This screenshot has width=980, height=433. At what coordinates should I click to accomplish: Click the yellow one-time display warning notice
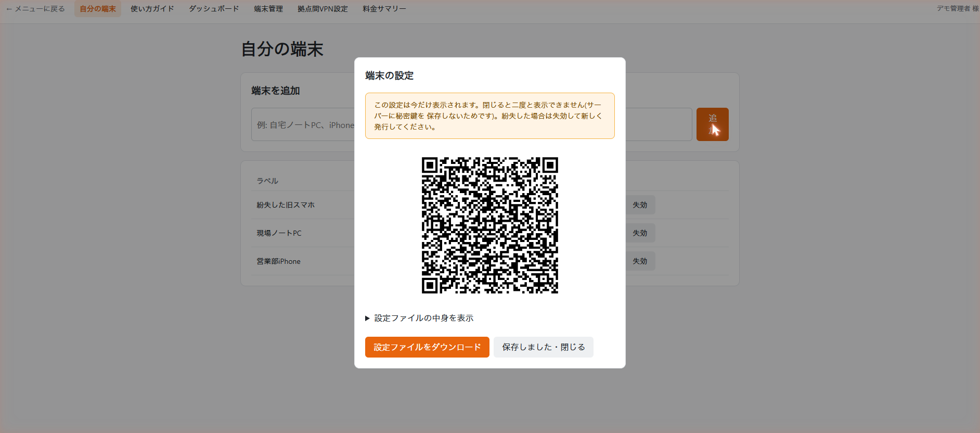coord(490,116)
